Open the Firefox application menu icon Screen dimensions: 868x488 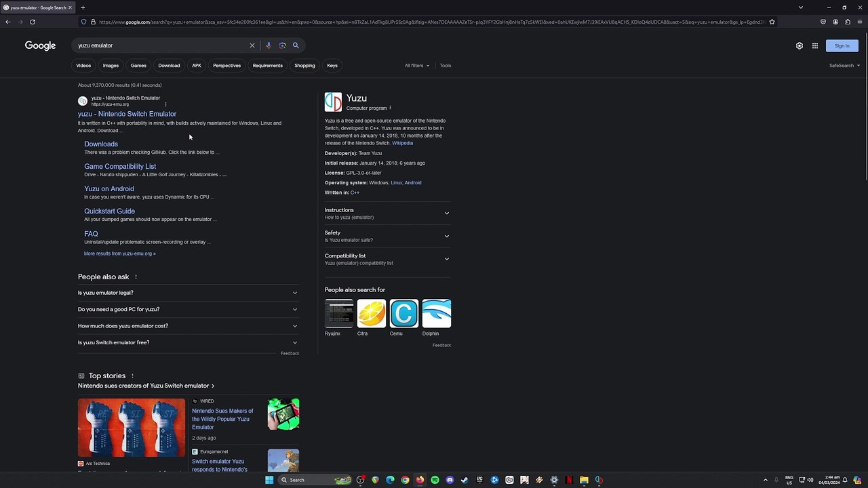860,22
